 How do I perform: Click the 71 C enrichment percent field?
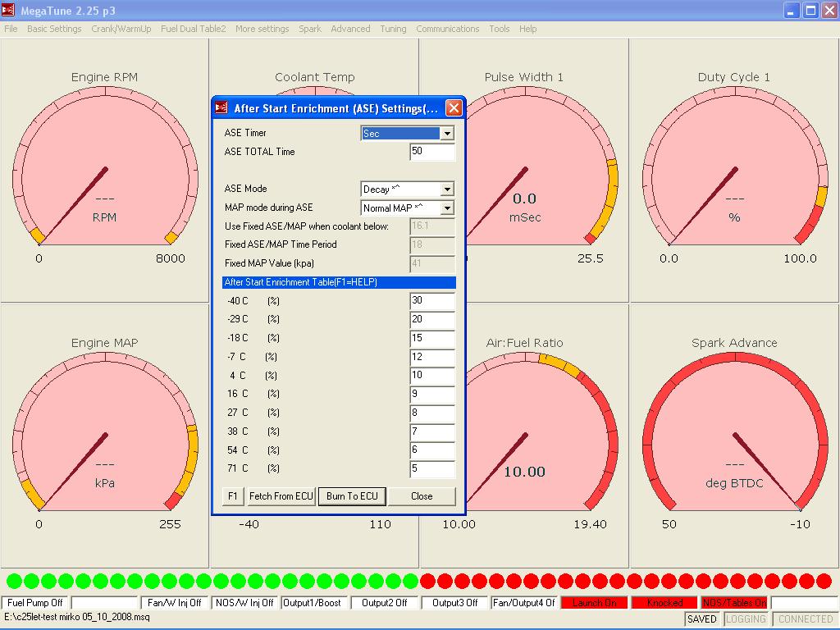[432, 468]
